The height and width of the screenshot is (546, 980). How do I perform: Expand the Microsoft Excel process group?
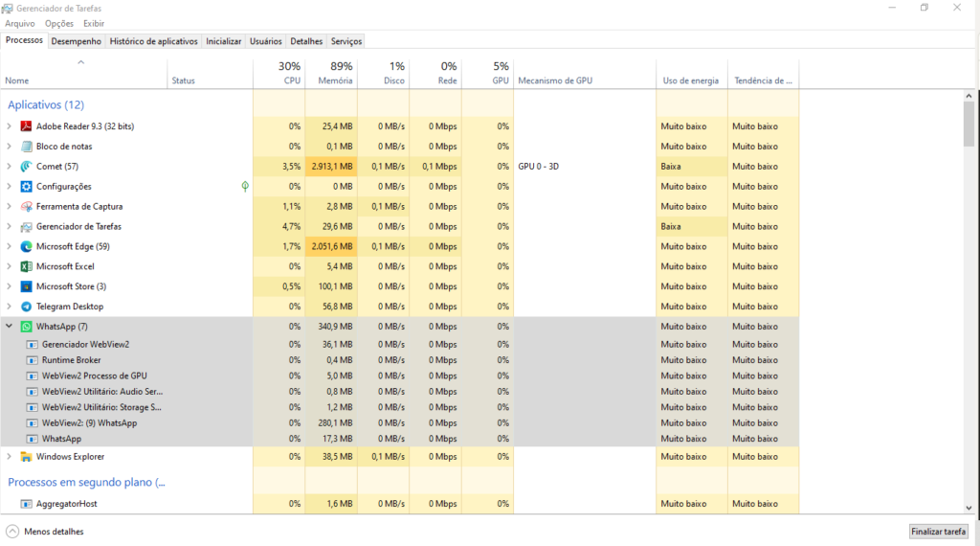pos(9,266)
